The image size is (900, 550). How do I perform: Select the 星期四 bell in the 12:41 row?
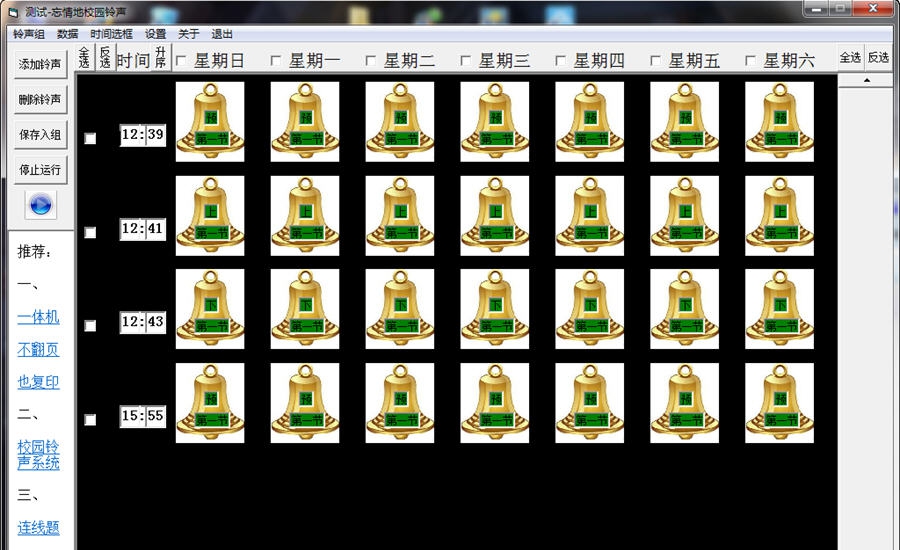click(x=589, y=216)
